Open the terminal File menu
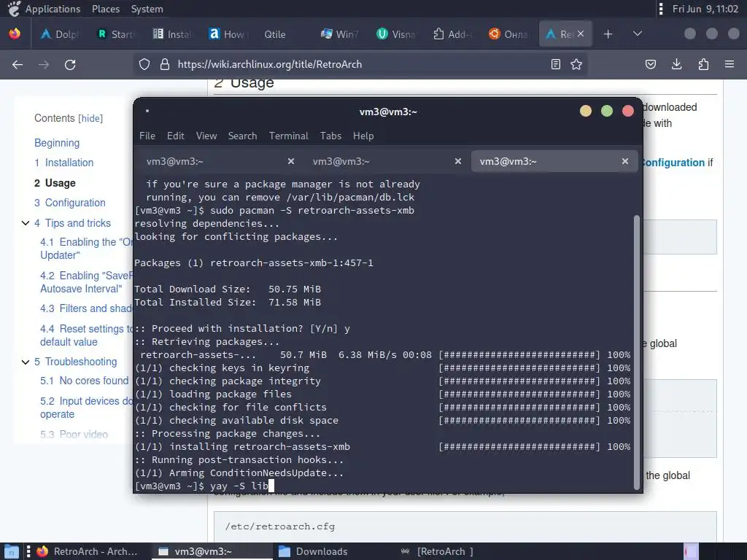The height and width of the screenshot is (560, 747). (x=147, y=136)
